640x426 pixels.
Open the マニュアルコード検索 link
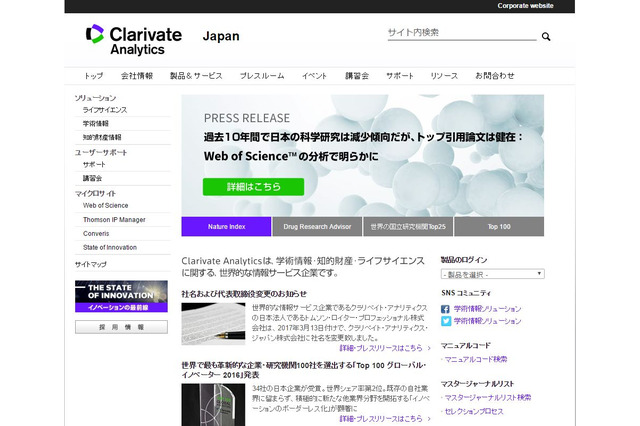(x=476, y=359)
